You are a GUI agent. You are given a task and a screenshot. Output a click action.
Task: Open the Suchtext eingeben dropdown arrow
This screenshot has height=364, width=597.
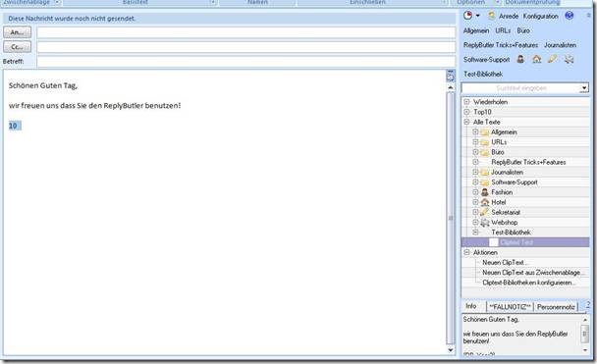(x=584, y=88)
